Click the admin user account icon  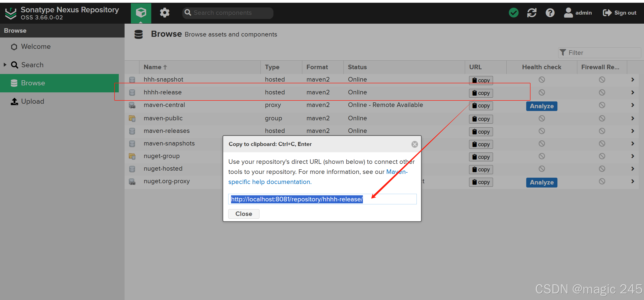coord(568,13)
